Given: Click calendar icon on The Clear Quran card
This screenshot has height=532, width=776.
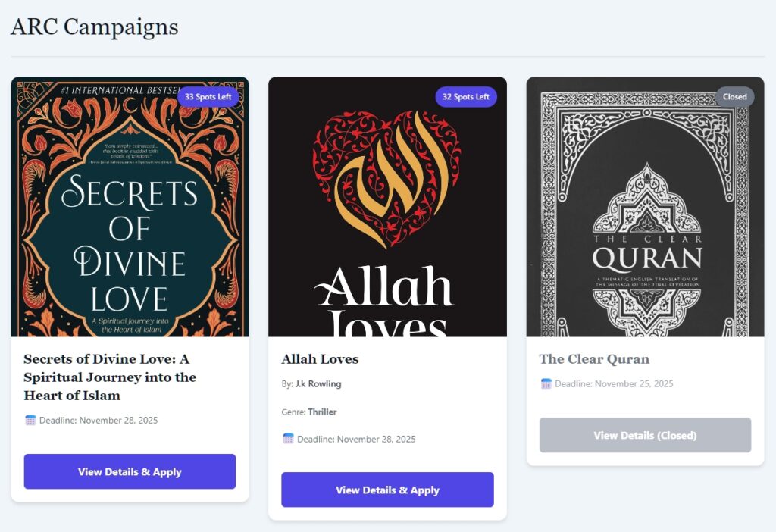Looking at the screenshot, I should click(546, 383).
